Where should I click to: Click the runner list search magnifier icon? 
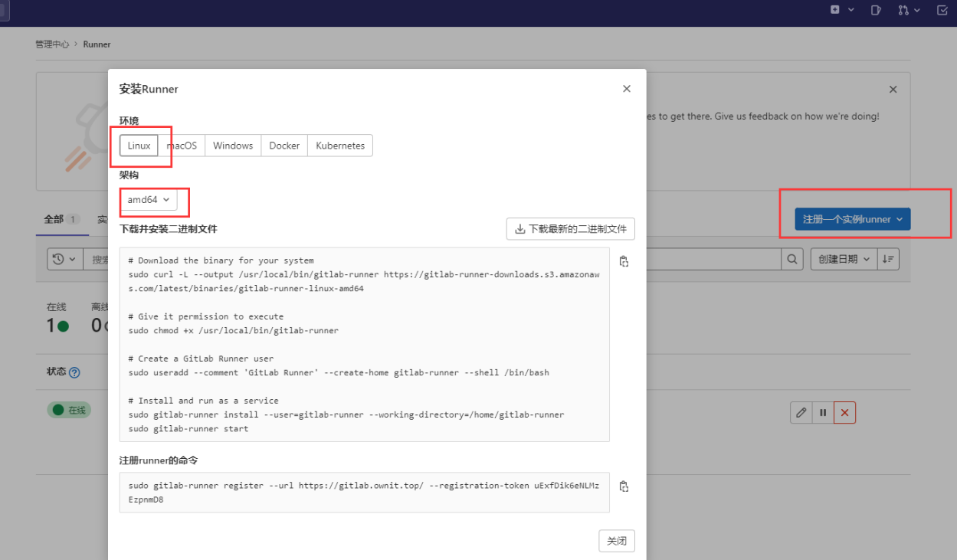tap(792, 259)
